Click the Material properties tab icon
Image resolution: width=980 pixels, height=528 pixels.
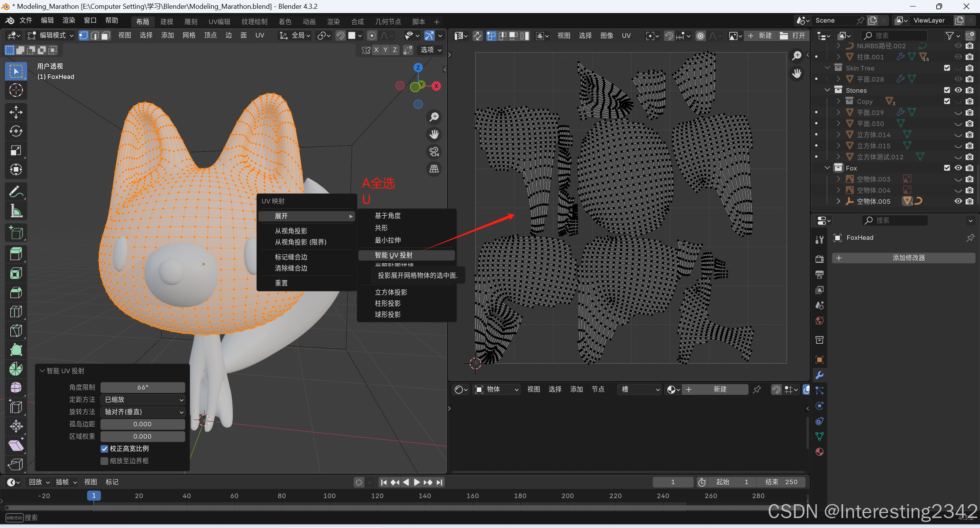point(820,452)
